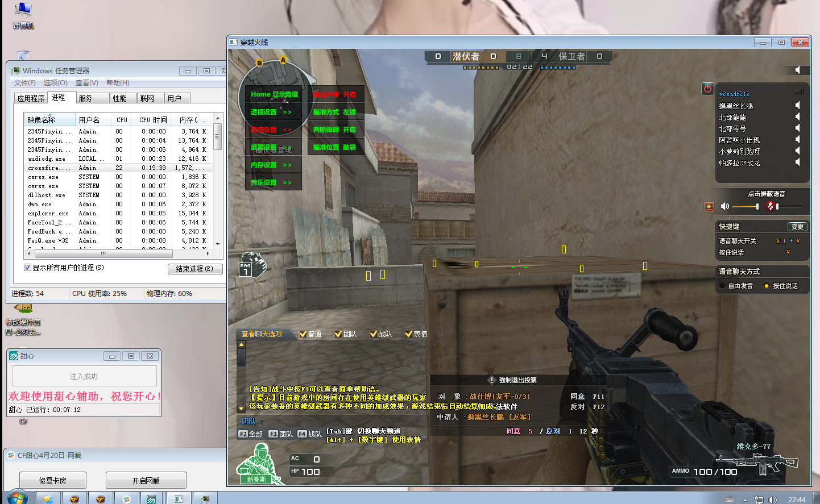
Task: Select the 自由发言 radio button
Action: coord(722,286)
